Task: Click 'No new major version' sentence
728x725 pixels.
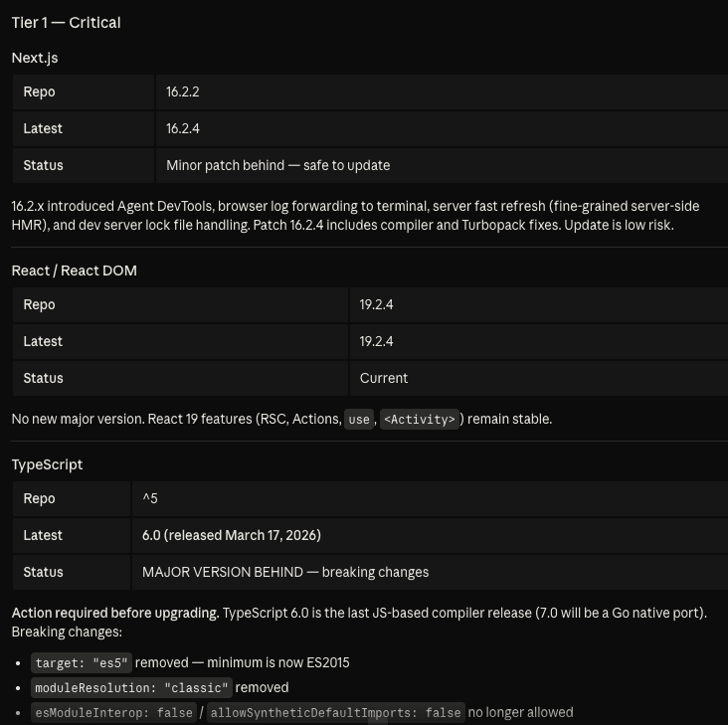Action: click(78, 419)
